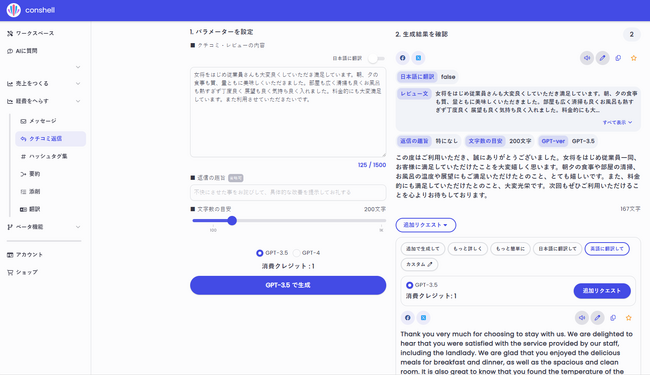650x375 pixels.
Task: Share the first result on Twitter
Action: coord(418,58)
